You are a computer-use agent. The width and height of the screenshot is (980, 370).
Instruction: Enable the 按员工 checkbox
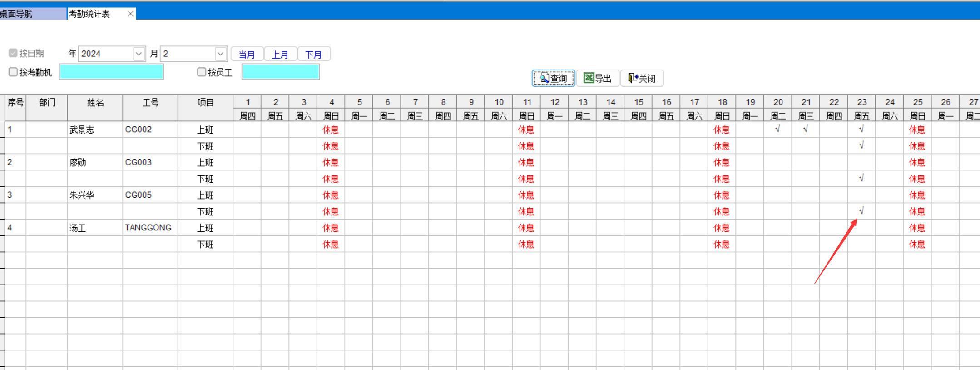[202, 72]
